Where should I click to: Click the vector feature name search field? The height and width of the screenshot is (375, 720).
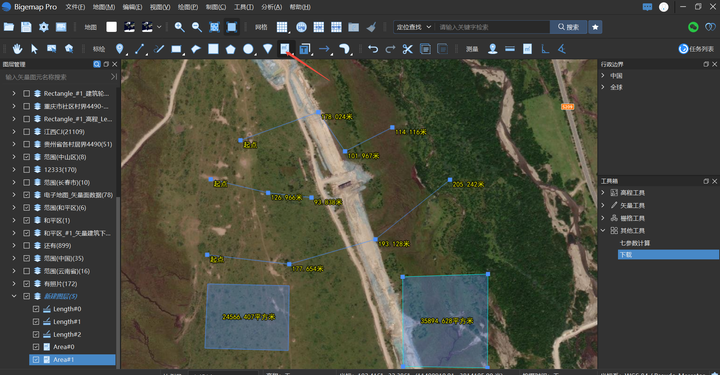tap(56, 77)
